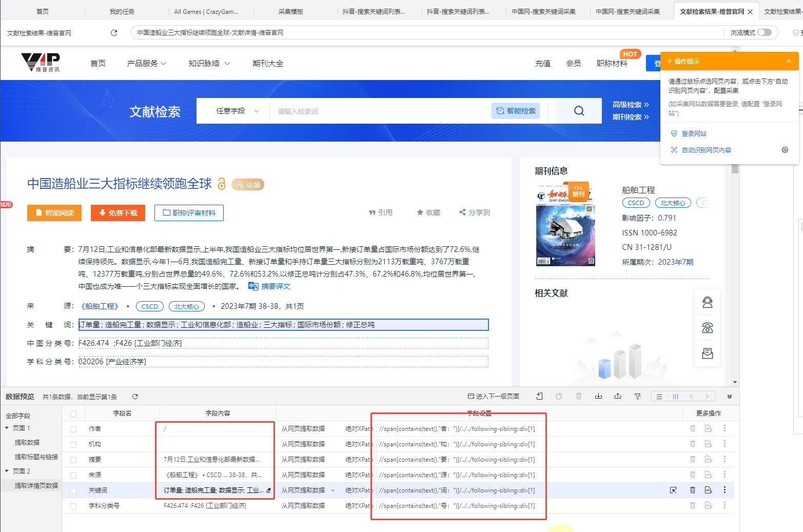Open the 高级检索 link
This screenshot has width=803, height=532.
tap(631, 105)
